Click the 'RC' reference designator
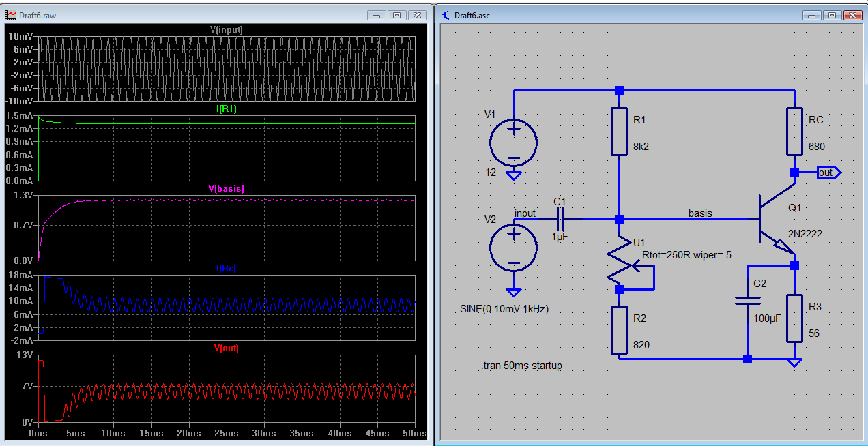 [815, 119]
